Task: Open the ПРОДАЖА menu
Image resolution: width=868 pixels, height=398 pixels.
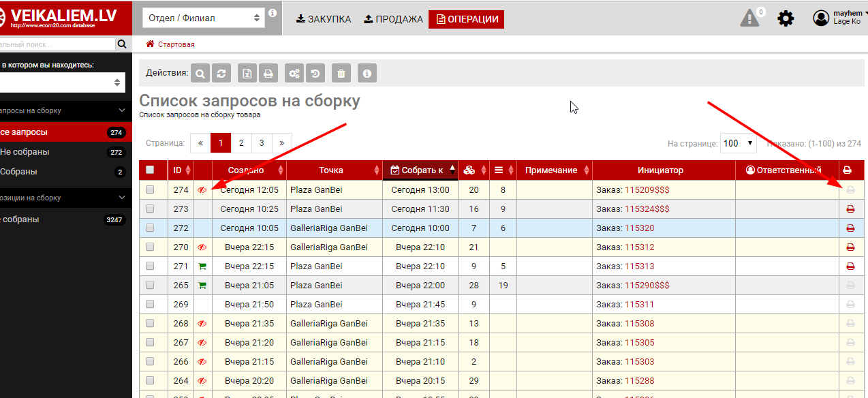Action: (393, 19)
